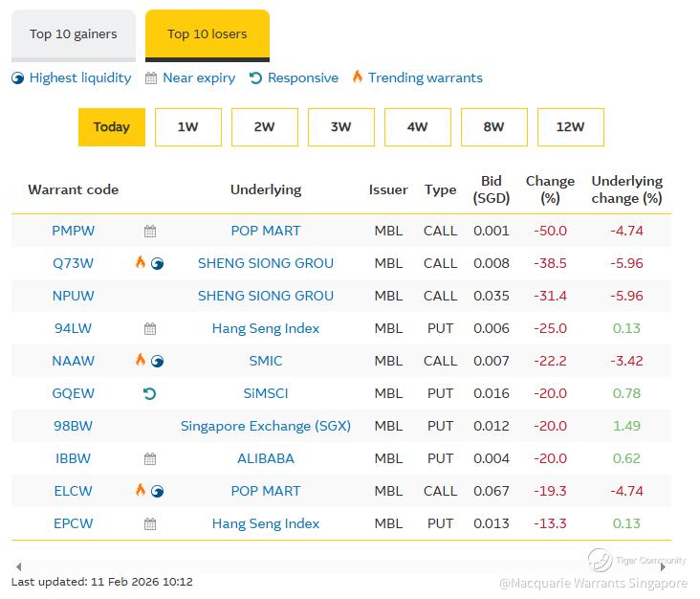This screenshot has width=700, height=599.
Task: Choose the 12W time range
Action: click(x=570, y=127)
